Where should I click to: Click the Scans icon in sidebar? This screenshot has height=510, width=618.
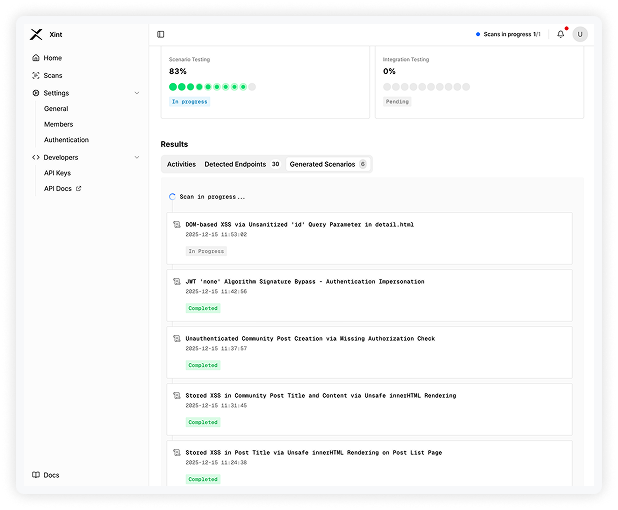tap(36, 75)
